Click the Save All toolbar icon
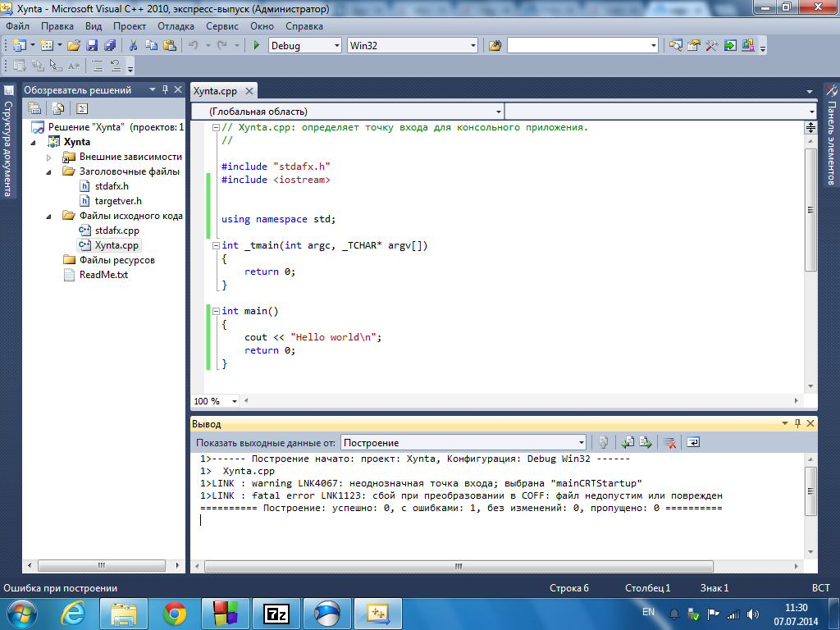Viewport: 840px width, 630px height. [x=109, y=46]
